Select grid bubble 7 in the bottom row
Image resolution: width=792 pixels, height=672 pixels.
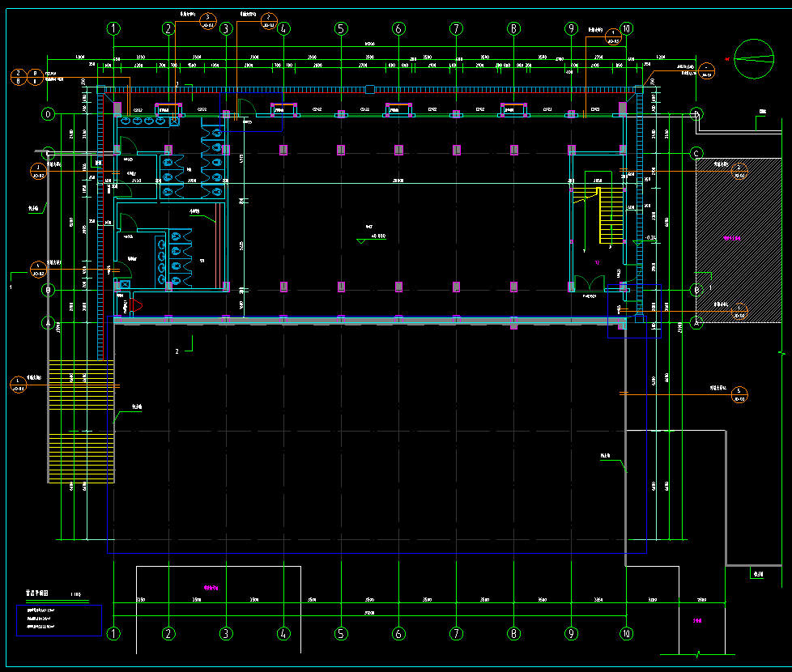457,634
